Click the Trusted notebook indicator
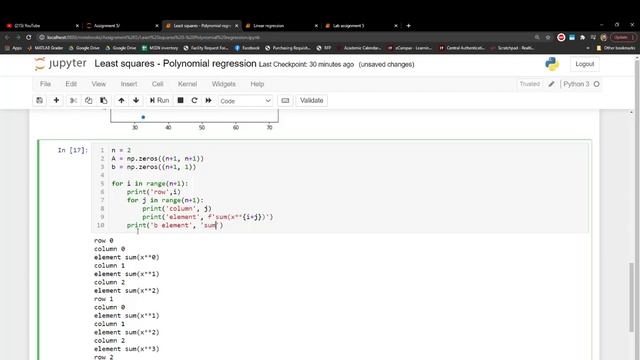The width and height of the screenshot is (640, 360). click(530, 84)
